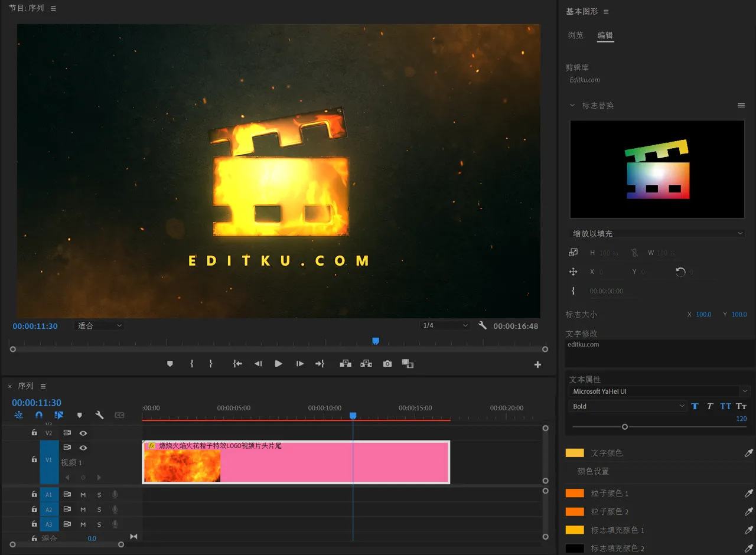Toggle sync lock for track V1
756x555 pixels.
67,448
